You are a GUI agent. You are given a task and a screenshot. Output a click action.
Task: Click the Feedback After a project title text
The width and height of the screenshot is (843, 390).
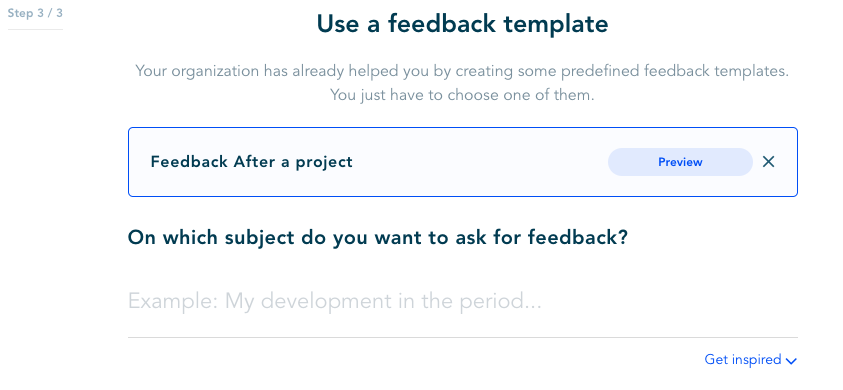coord(252,162)
